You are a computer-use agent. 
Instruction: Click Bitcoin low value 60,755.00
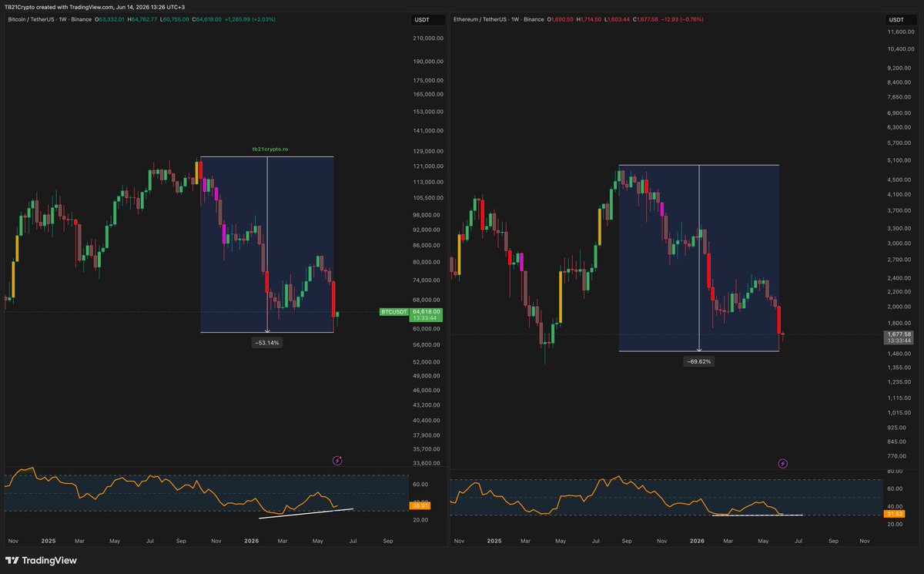pos(175,18)
